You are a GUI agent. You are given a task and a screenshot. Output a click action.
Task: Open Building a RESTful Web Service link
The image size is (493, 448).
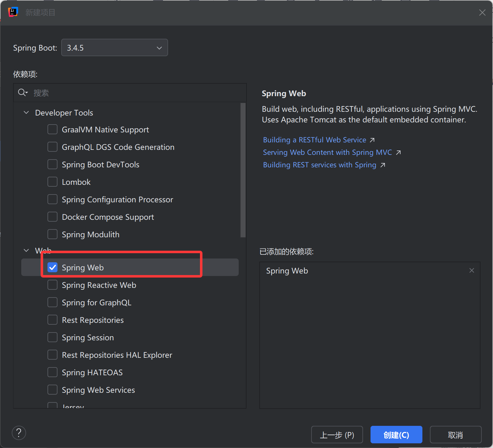point(315,140)
